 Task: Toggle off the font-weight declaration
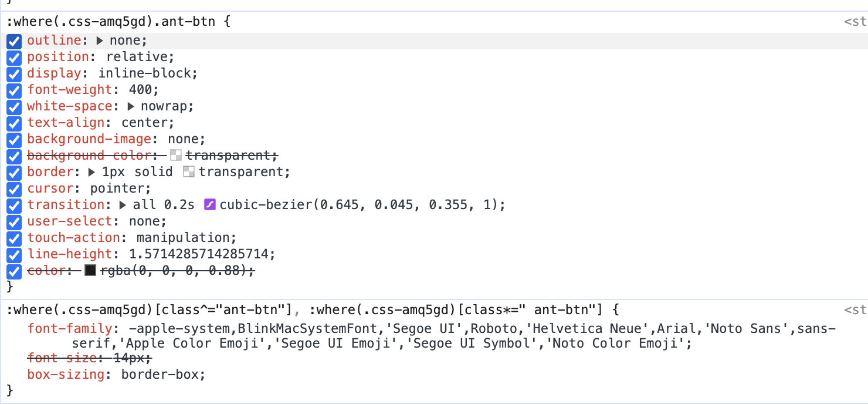15,90
